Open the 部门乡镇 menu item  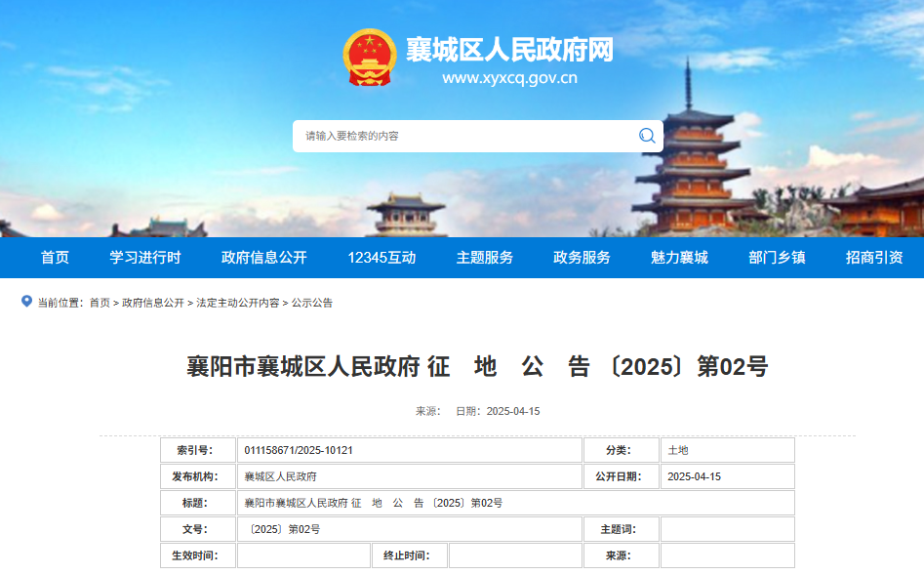(777, 258)
